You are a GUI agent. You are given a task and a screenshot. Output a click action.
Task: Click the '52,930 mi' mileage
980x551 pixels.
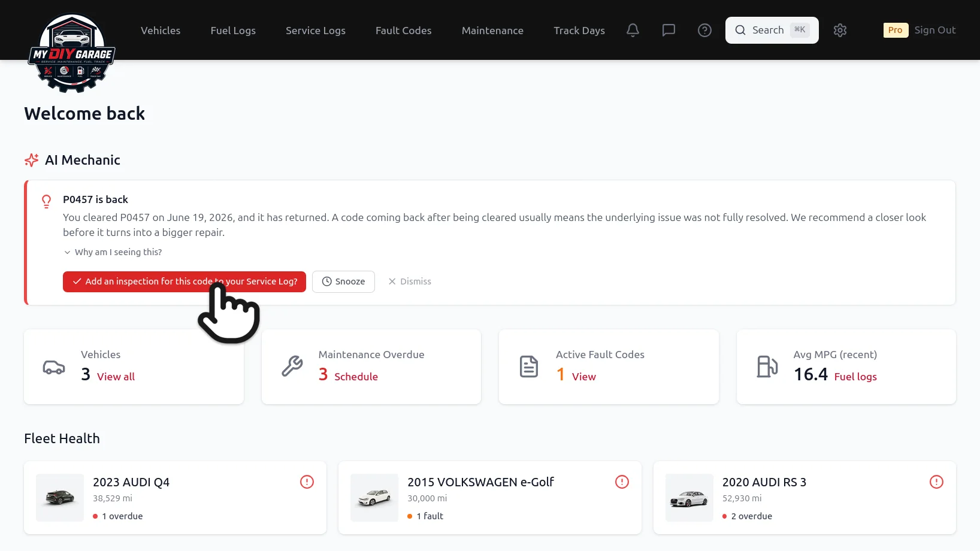coord(742,498)
